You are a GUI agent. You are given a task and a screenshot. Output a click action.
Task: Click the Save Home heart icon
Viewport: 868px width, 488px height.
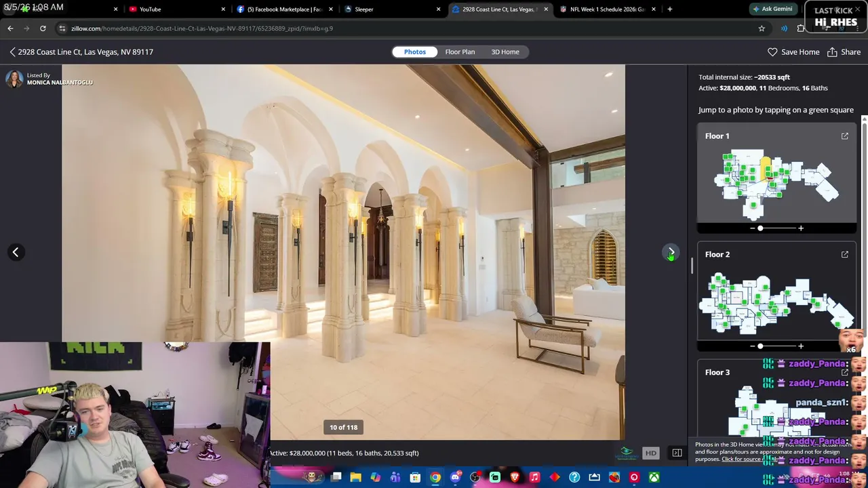pos(772,52)
